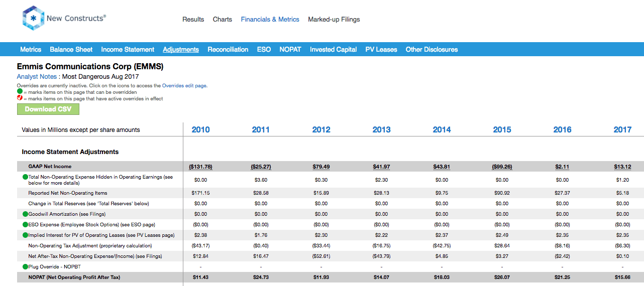
Task: Click 2012 GAAP Net Income $79.49
Action: point(321,167)
